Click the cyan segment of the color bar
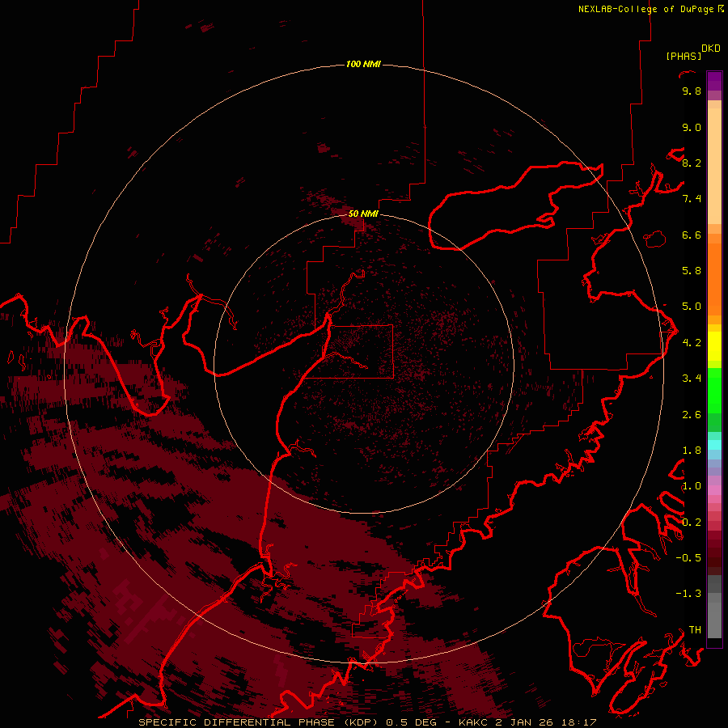This screenshot has height=728, width=728. point(714,444)
